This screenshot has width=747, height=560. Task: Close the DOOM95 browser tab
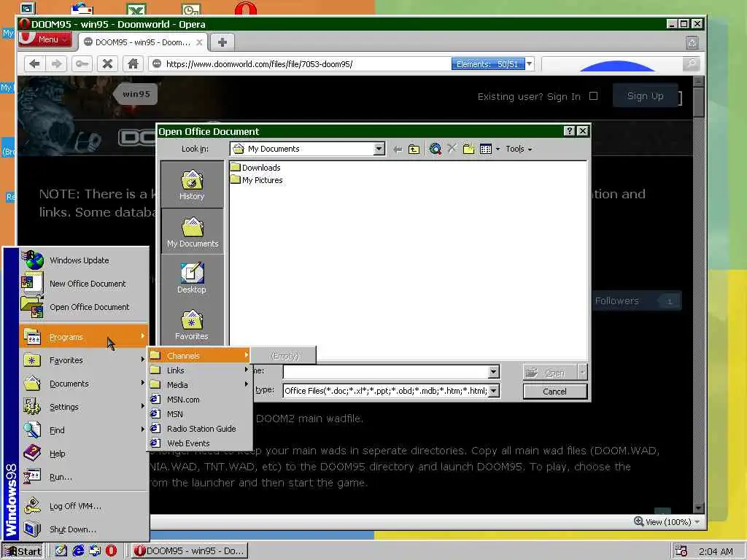coord(199,42)
